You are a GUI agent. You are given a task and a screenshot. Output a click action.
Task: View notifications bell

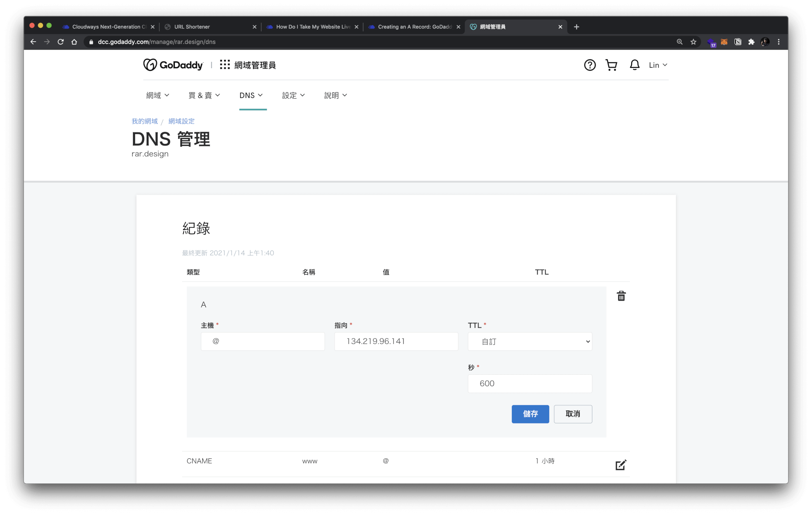(x=634, y=65)
